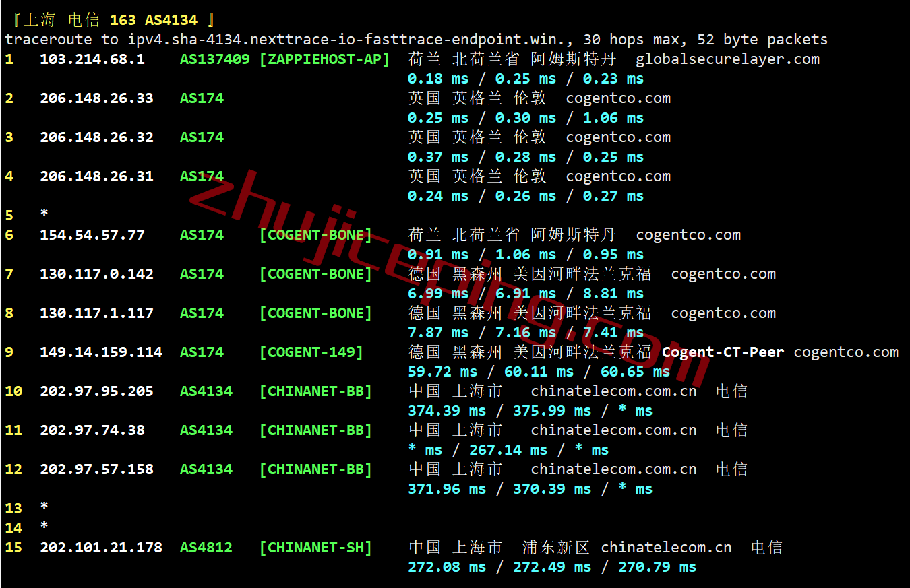The image size is (910, 588).
Task: Click IP address 202.101.21.178
Action: [101, 548]
